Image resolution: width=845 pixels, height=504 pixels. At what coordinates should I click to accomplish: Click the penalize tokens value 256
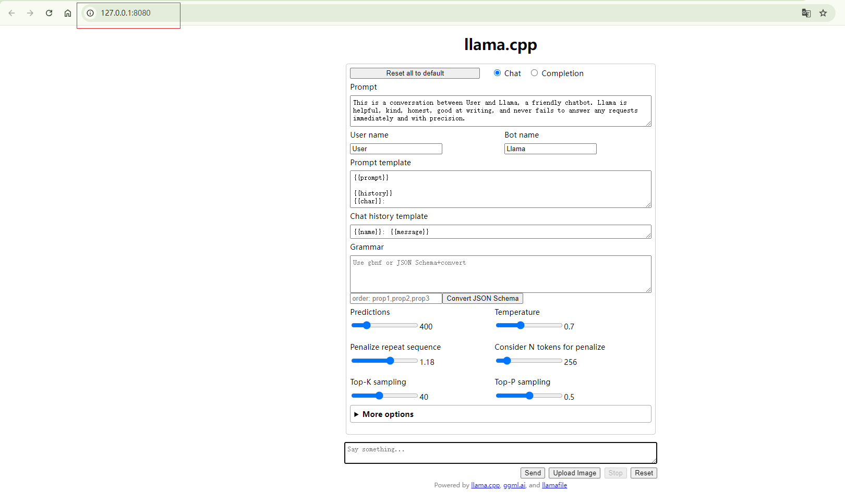[x=571, y=362]
